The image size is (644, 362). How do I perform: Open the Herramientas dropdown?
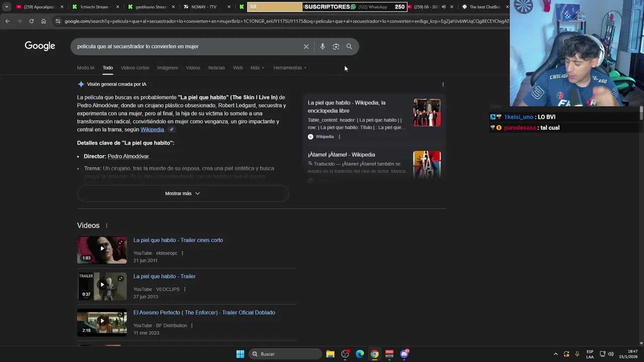tap(290, 68)
